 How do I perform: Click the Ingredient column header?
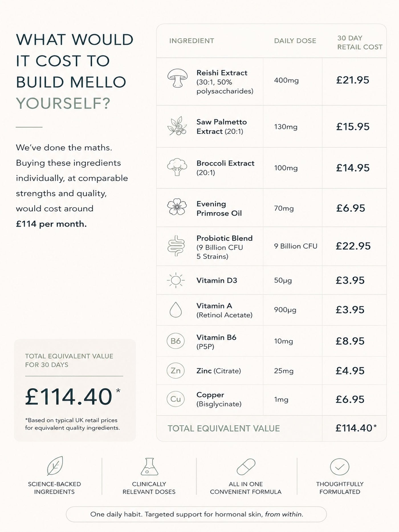(x=192, y=41)
